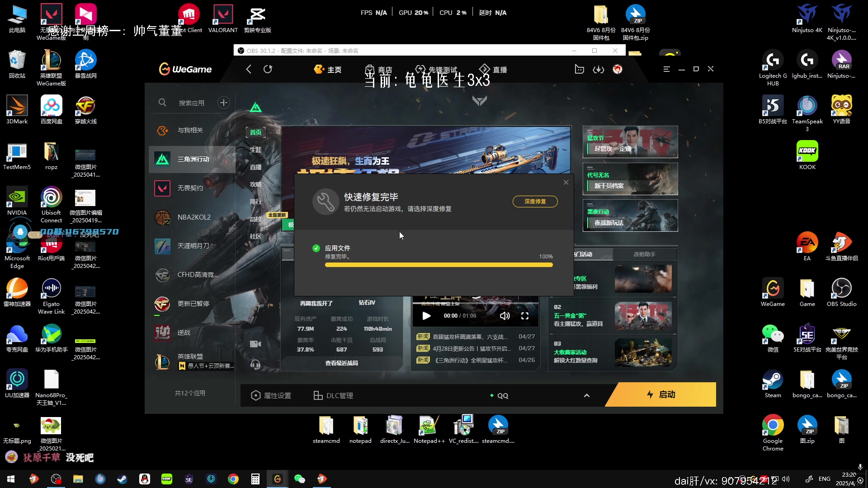Open the user avatar in WeGame header

pyautogui.click(x=618, y=69)
